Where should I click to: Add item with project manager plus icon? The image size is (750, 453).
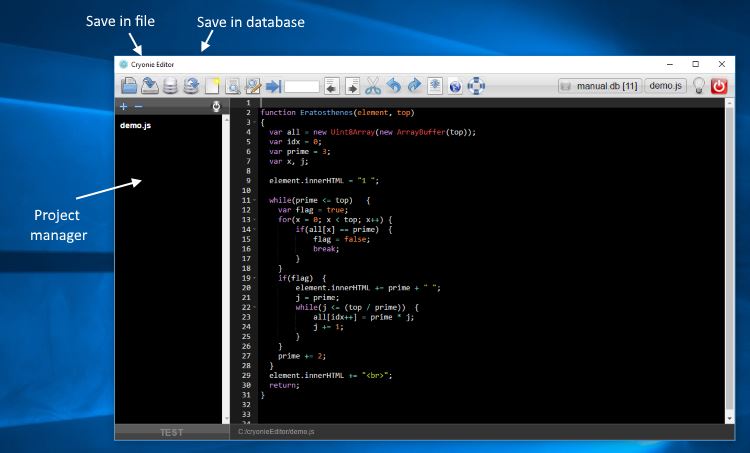tap(123, 106)
